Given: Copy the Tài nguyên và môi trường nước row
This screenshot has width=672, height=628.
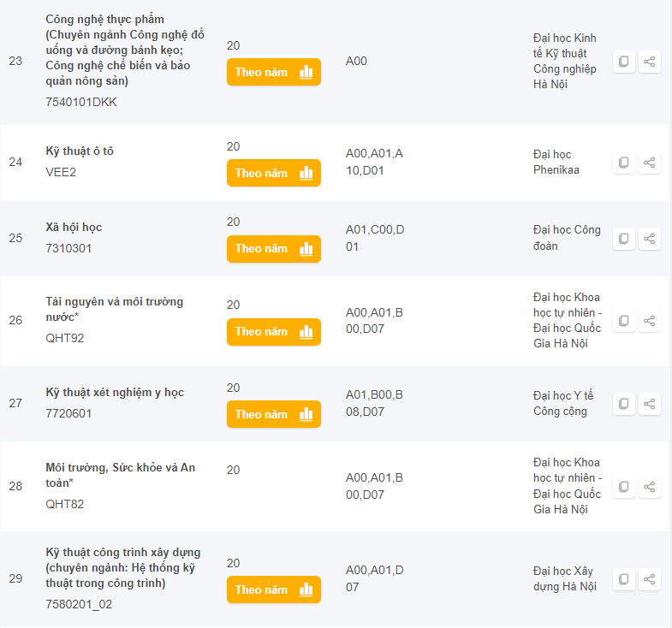Looking at the screenshot, I should click(623, 321).
